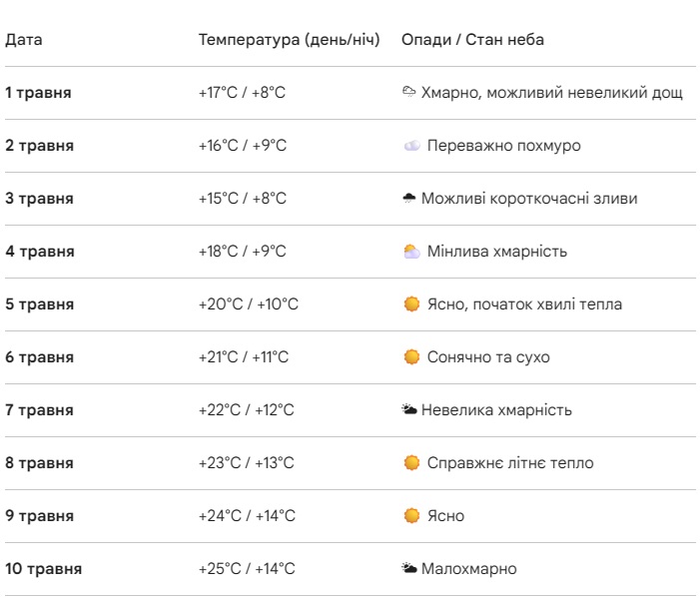Click the cloudy icon for 1 травня
The width and height of the screenshot is (700, 598).
(408, 93)
